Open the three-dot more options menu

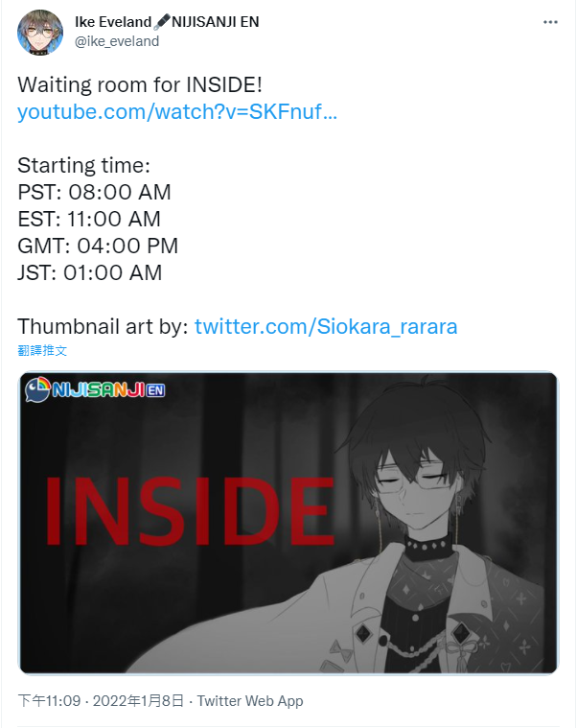pyautogui.click(x=550, y=22)
